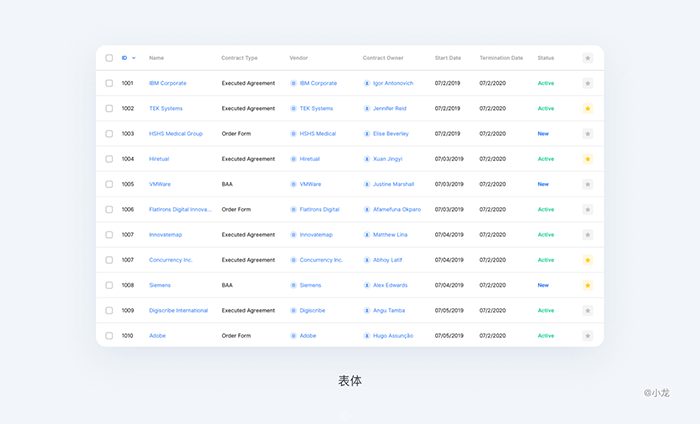This screenshot has height=424, width=700.
Task: Check the box for Siemens row
Action: 109,285
